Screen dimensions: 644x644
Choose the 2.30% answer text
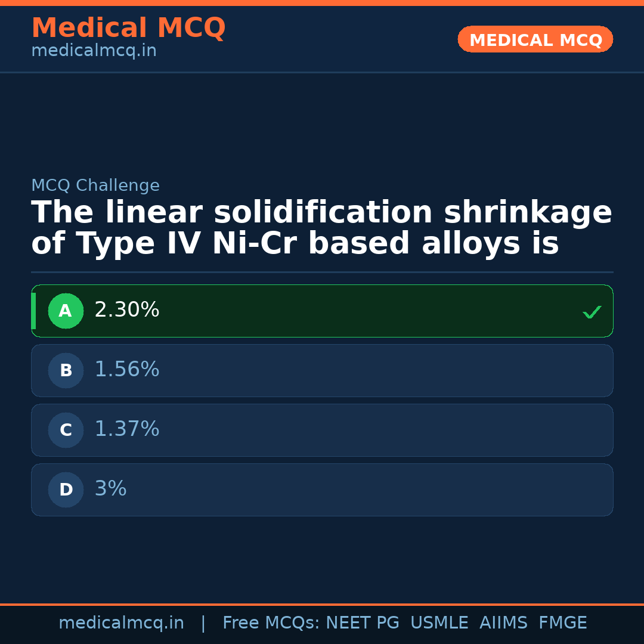tap(127, 310)
